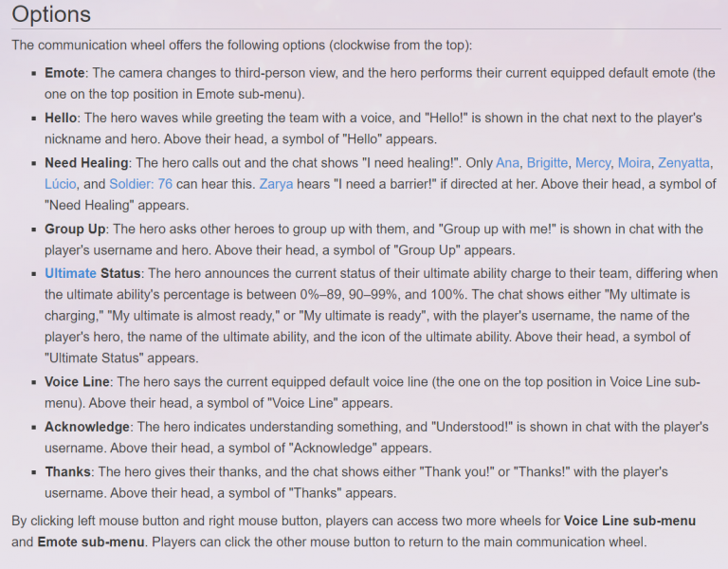Viewport: 728px width, 569px height.
Task: Follow the Lúcio link
Action: click(61, 184)
